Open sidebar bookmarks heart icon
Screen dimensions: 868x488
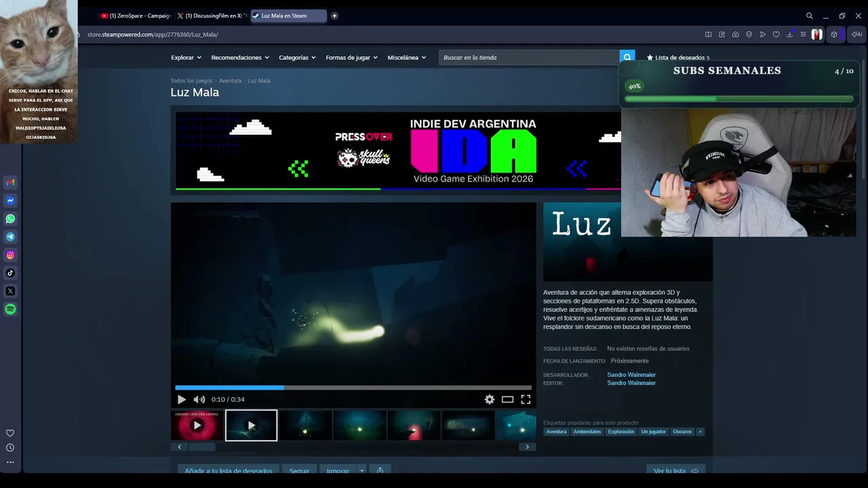coord(10,433)
